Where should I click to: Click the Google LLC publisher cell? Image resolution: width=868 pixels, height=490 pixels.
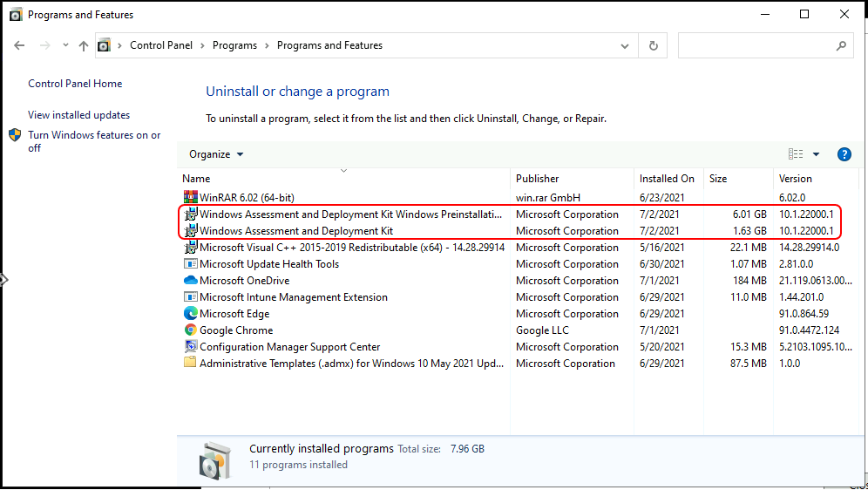542,330
